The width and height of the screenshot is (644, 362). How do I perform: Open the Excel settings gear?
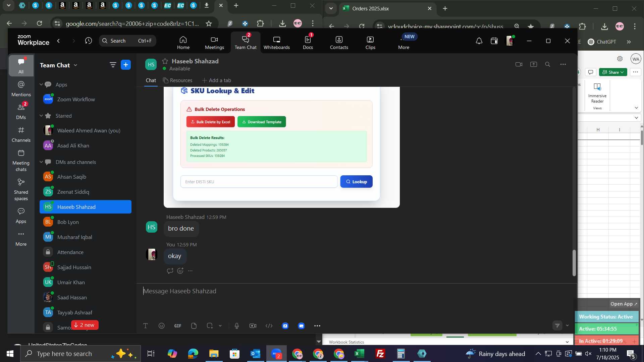620,59
